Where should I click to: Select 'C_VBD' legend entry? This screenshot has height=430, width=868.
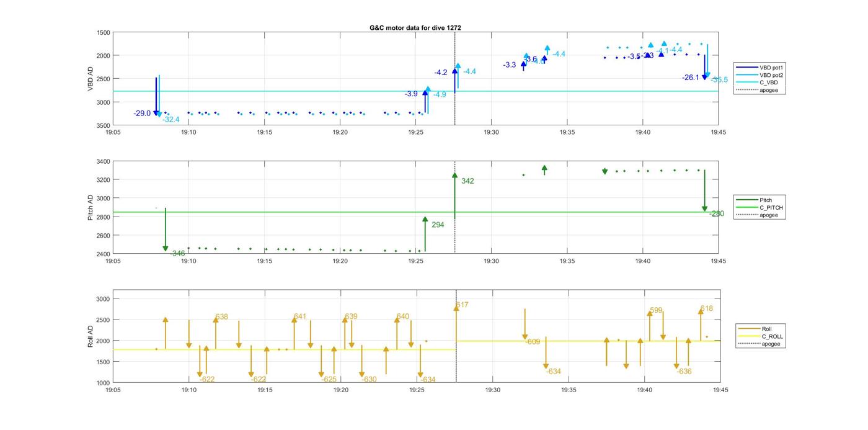pos(758,83)
